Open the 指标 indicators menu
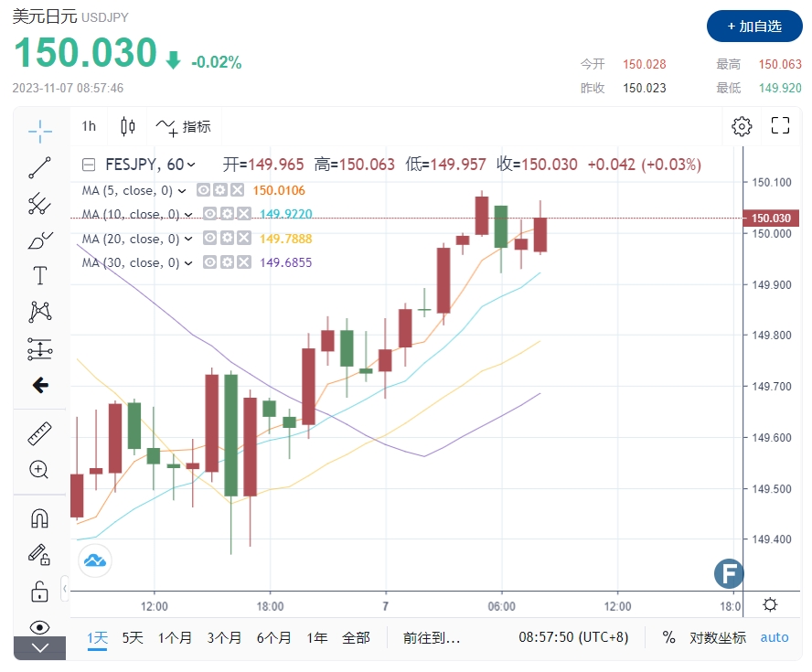Viewport: 812px width, 672px height. [x=184, y=126]
